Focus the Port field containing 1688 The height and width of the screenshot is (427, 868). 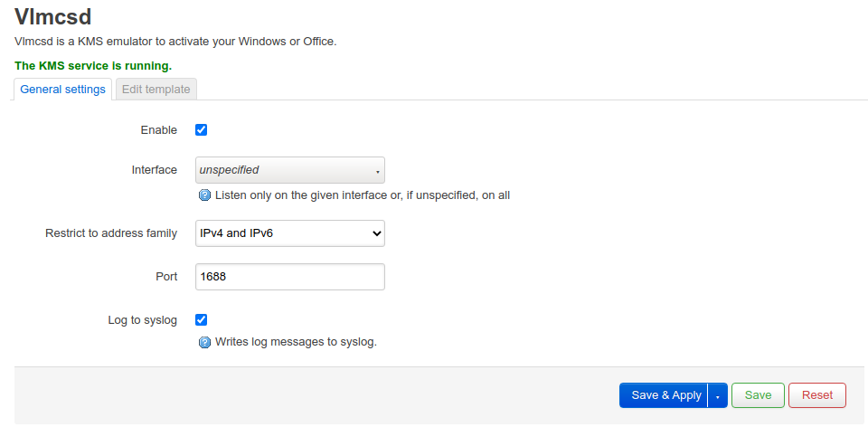coord(290,276)
